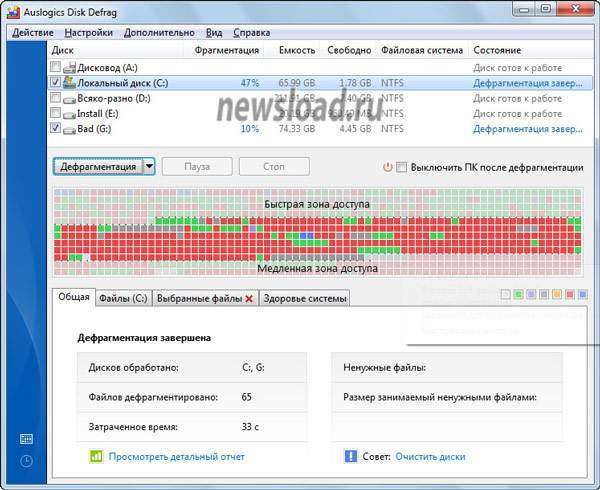Screen dimensions: 600x490
Task: Enable Выключить ПК после дефрагментации checkbox
Action: point(401,167)
